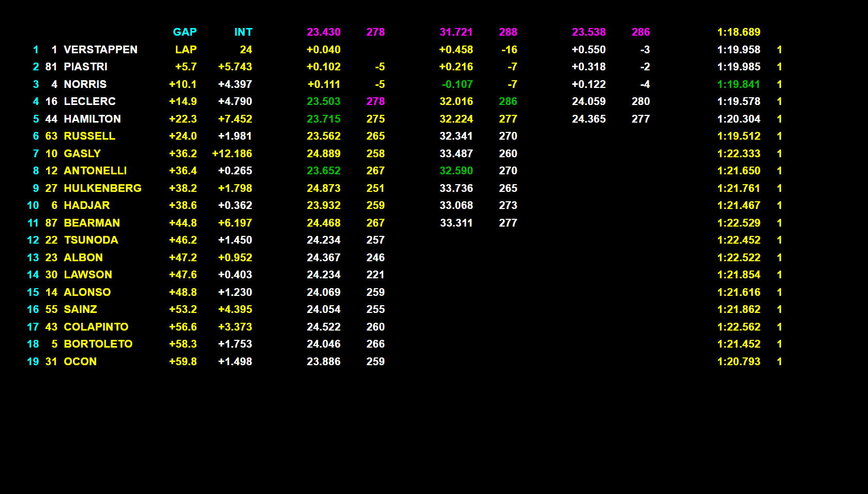This screenshot has height=494, width=868.
Task: Click Russell's sector one time 23.562
Action: point(324,136)
